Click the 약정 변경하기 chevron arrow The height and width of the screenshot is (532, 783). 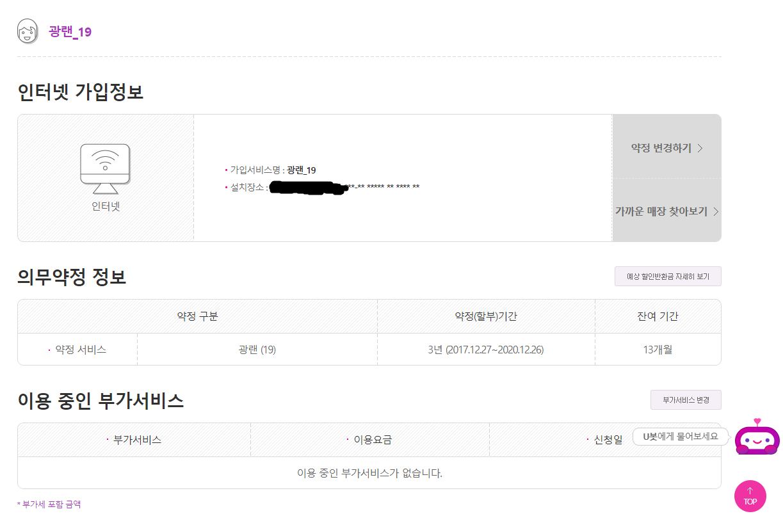pos(700,148)
